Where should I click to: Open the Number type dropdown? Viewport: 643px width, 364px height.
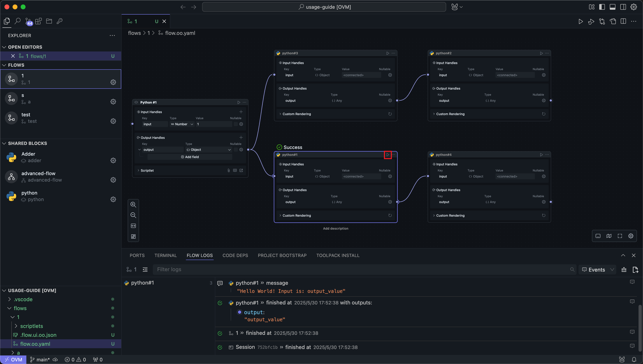pos(182,124)
